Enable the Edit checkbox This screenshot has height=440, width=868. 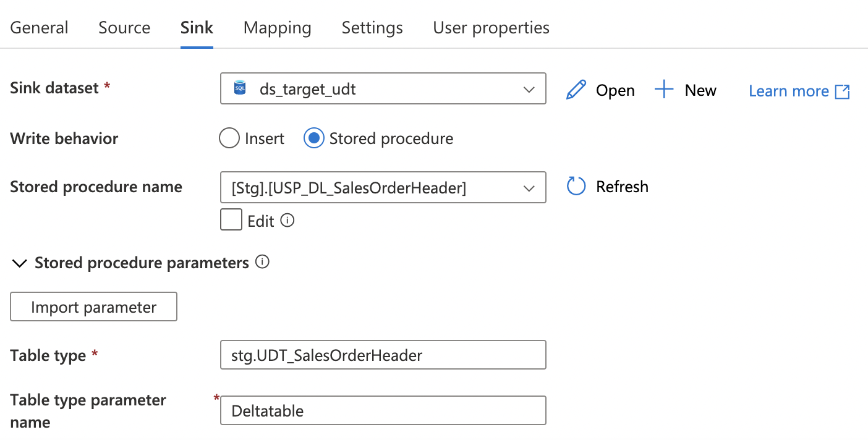[x=231, y=221]
